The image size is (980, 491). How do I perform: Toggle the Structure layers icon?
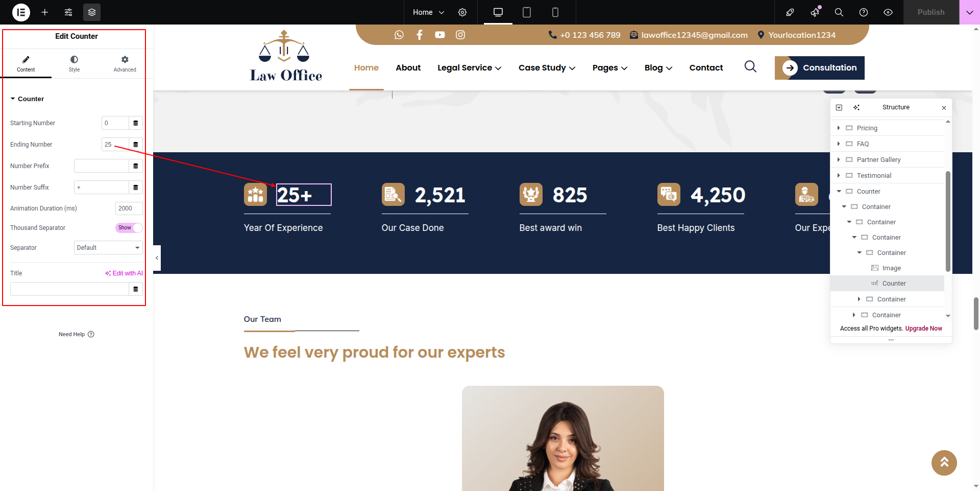92,12
